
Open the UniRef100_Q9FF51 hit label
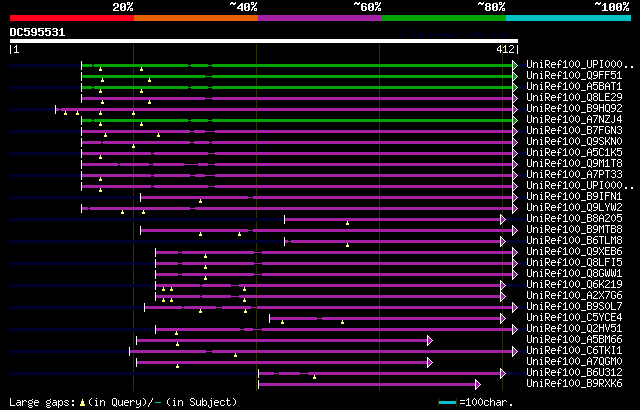(574, 75)
